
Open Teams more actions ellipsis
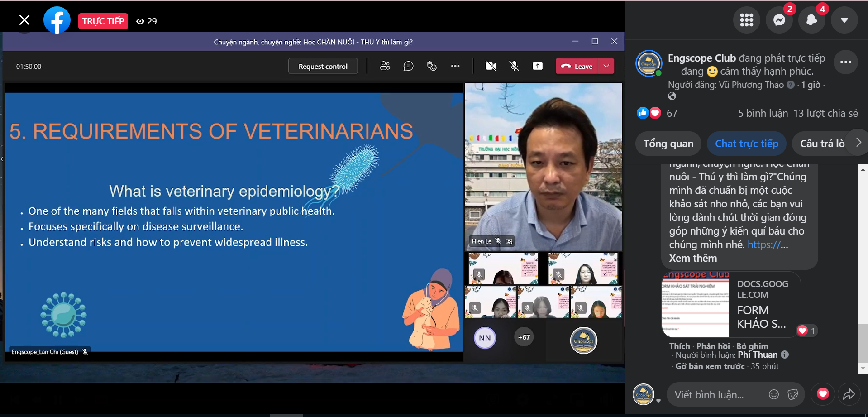click(455, 66)
